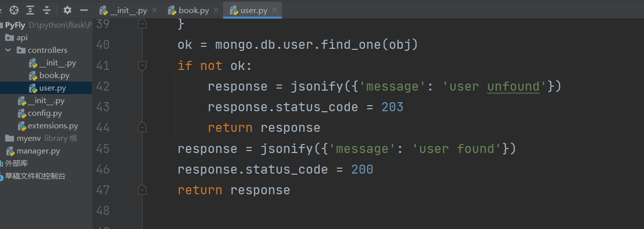The height and width of the screenshot is (229, 644).
Task: Click line number 42 in the gutter
Action: pos(102,87)
